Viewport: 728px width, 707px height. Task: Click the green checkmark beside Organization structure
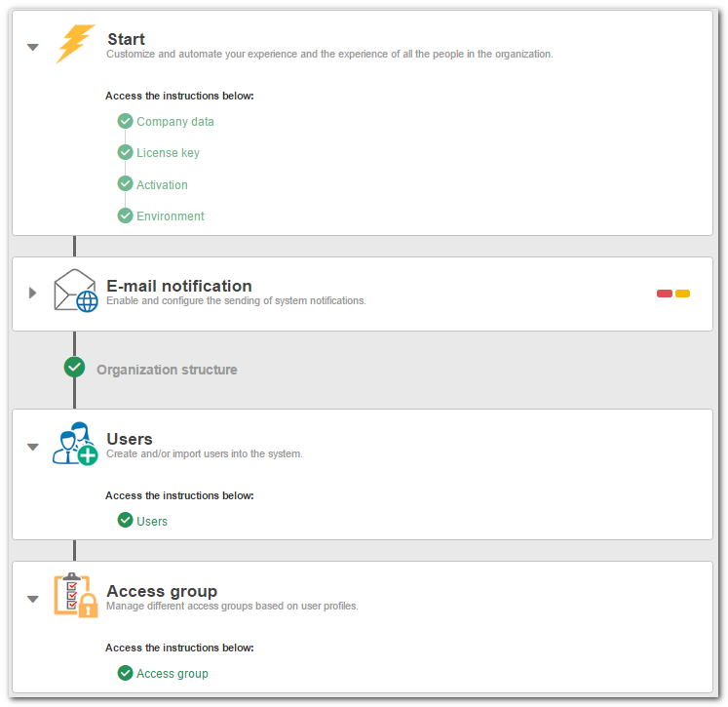click(x=74, y=367)
